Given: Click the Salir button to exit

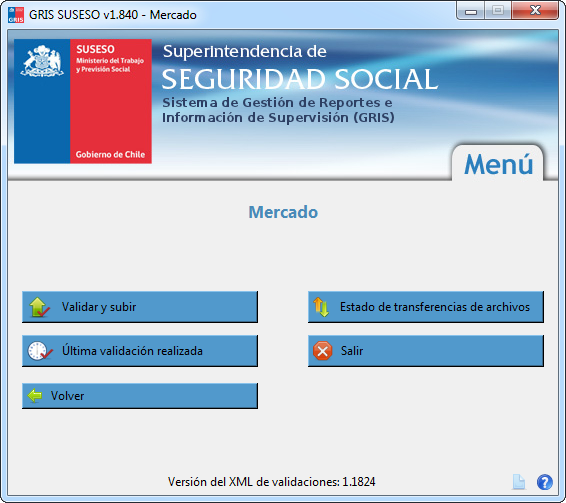Looking at the screenshot, I should tap(426, 351).
